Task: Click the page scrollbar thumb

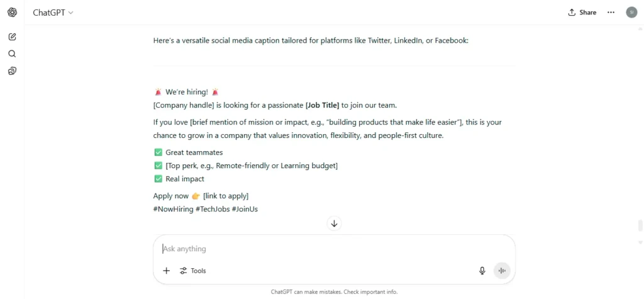Action: tap(640, 226)
